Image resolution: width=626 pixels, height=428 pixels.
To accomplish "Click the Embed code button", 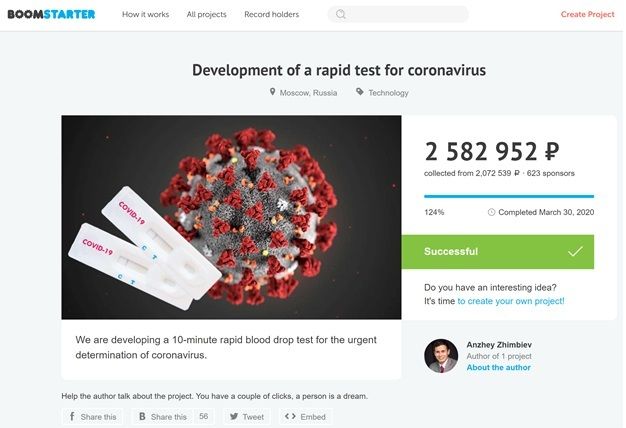I will [305, 417].
